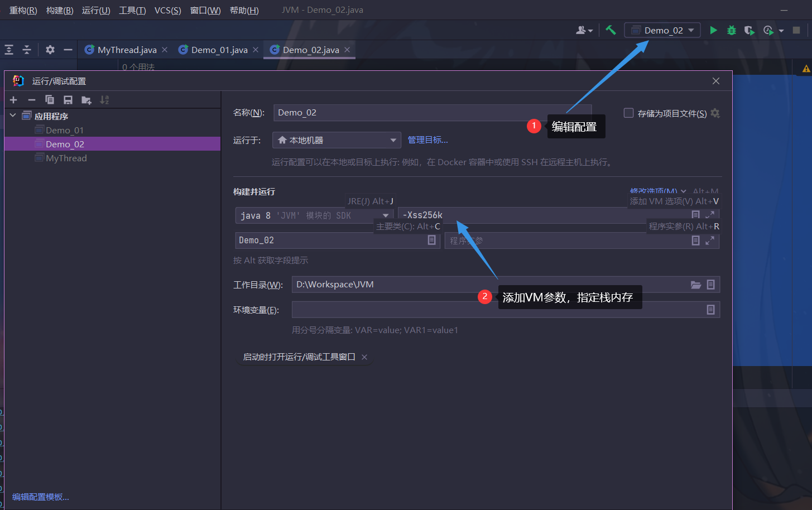Click the 管理目标... link
The height and width of the screenshot is (510, 812).
[427, 140]
